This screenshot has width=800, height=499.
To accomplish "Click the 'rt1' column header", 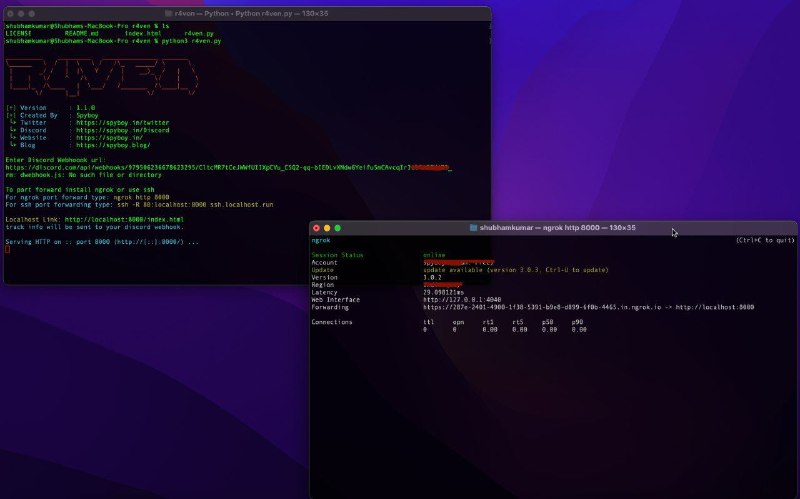I will (488, 322).
